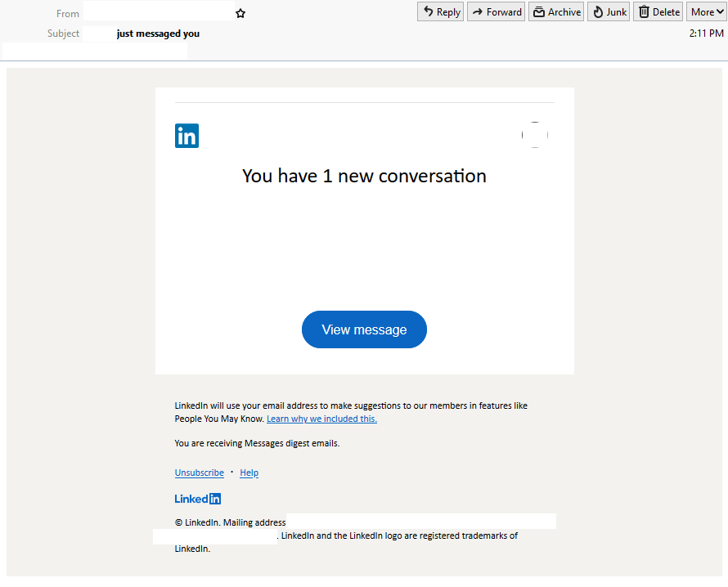Click the Junk flame icon
Image resolution: width=728 pixels, height=587 pixels.
(x=597, y=11)
